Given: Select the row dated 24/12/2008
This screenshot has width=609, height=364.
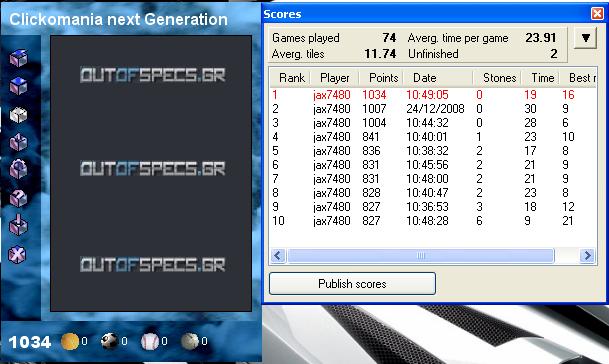Looking at the screenshot, I should (433, 109).
